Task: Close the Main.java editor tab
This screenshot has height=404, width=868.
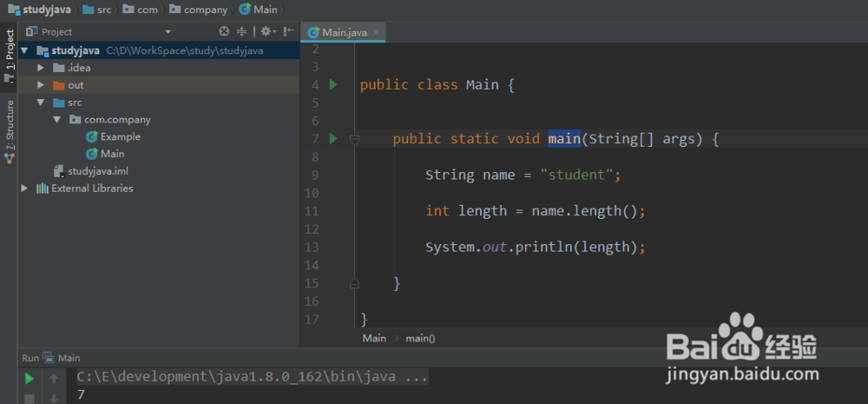Action: [376, 33]
